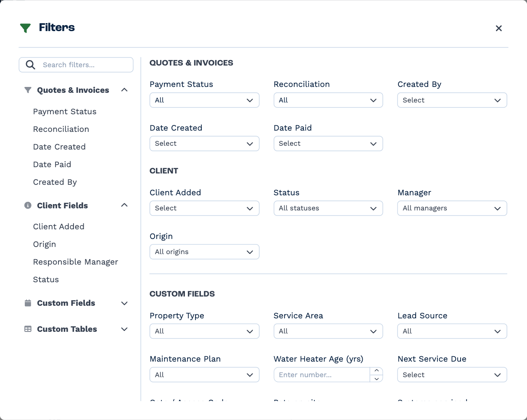Open the Date Paid dropdown
The height and width of the screenshot is (420, 527).
(x=328, y=144)
